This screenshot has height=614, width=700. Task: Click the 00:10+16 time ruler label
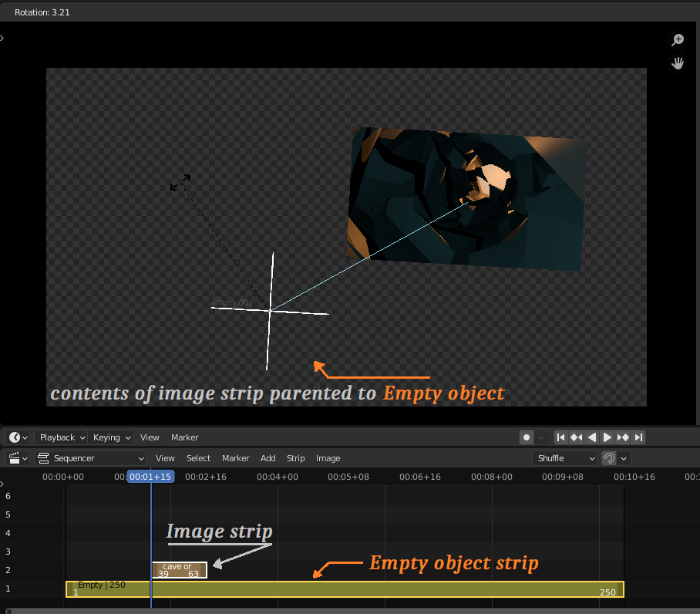(634, 477)
